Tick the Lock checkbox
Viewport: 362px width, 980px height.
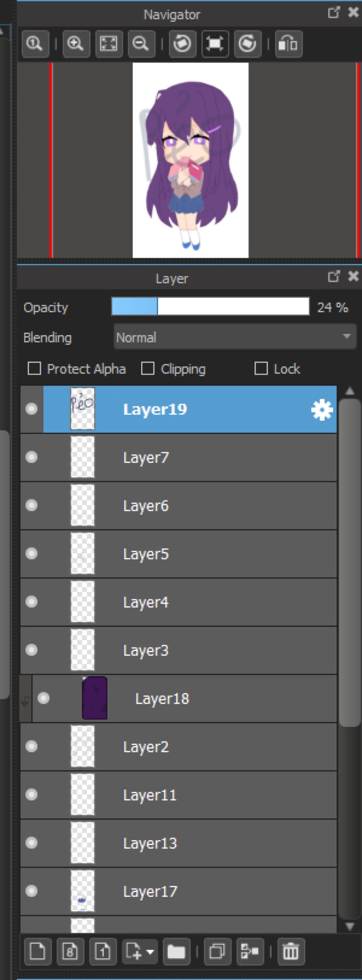261,369
